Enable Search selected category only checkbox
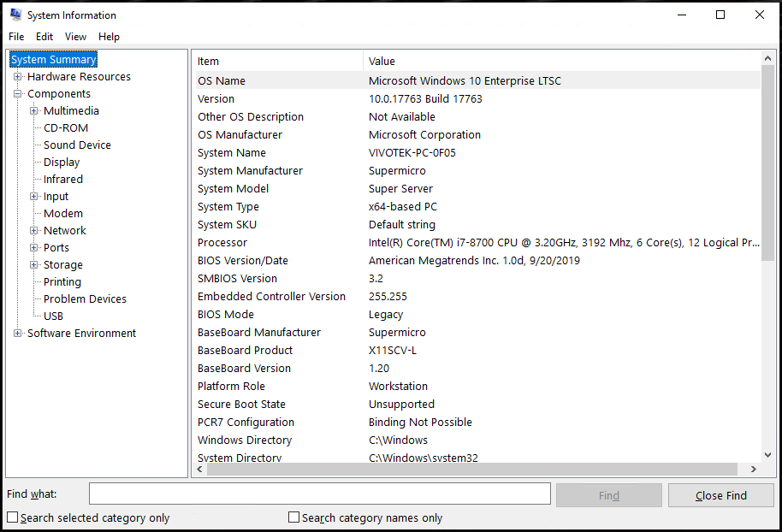Screen dimensions: 782x532 click(x=13, y=517)
